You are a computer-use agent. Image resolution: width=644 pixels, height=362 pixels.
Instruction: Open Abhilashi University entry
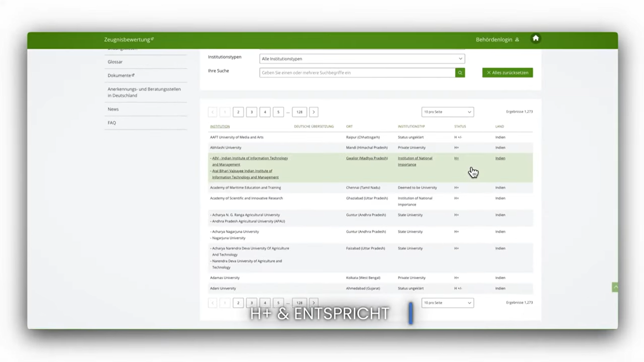[x=225, y=147]
